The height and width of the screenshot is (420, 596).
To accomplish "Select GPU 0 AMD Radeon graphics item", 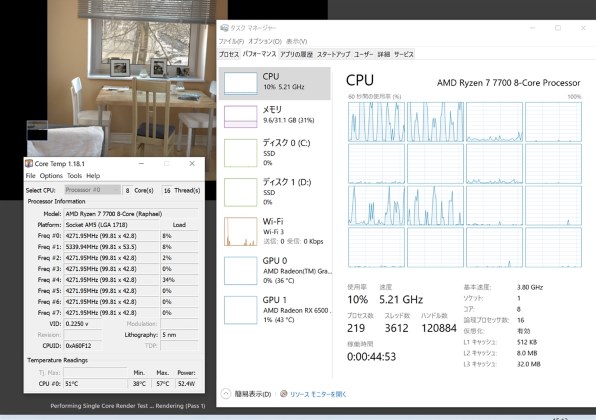I will pyautogui.click(x=275, y=271).
